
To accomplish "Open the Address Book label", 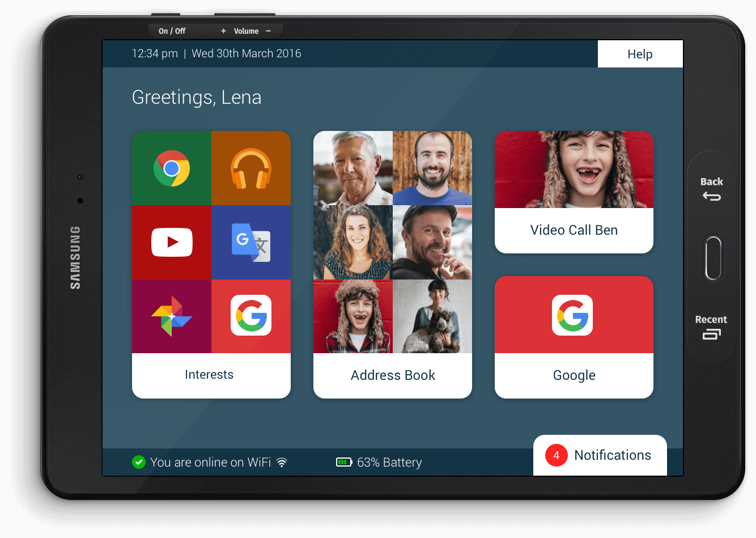I will tap(393, 375).
